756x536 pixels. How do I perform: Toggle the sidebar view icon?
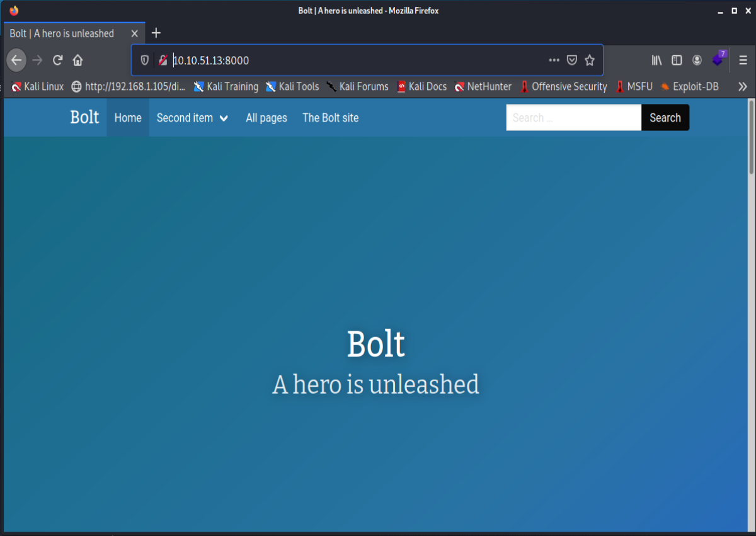tap(677, 60)
